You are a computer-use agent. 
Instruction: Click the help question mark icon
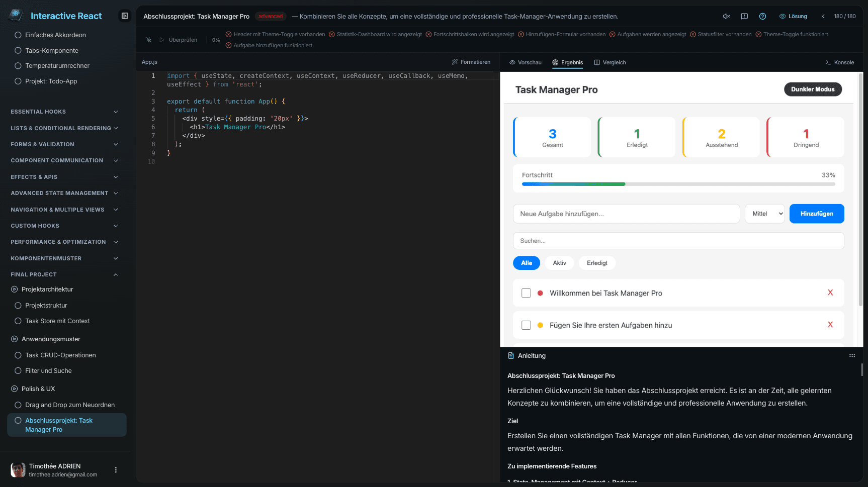tap(762, 16)
